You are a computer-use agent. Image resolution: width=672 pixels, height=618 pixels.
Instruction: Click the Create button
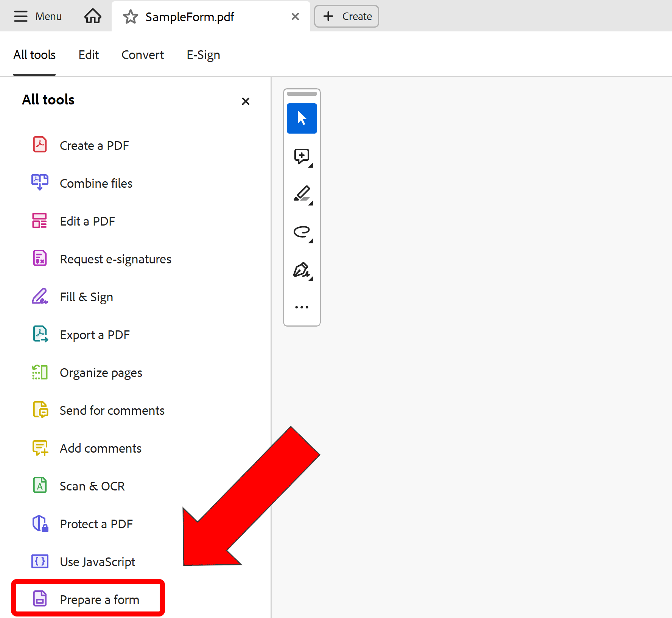(x=346, y=16)
